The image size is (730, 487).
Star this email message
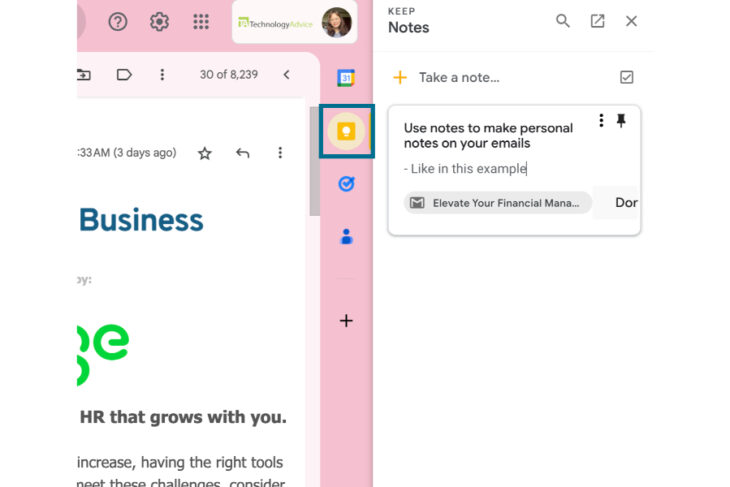coord(205,153)
